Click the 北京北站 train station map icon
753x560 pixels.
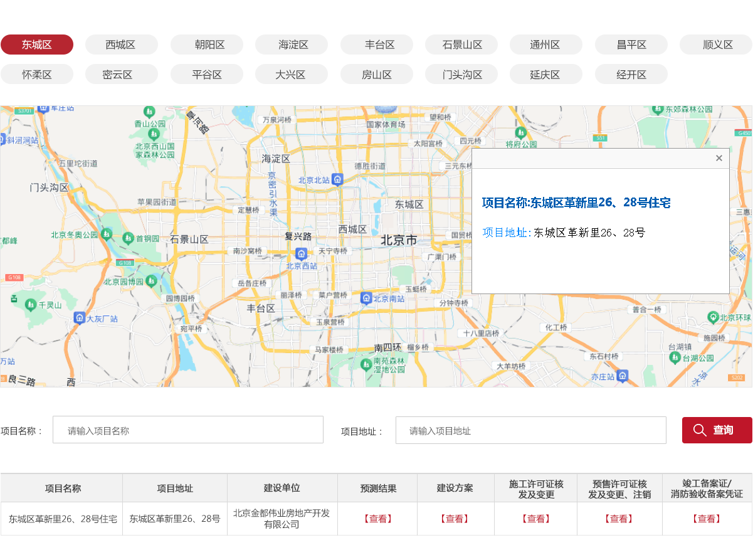pos(338,180)
